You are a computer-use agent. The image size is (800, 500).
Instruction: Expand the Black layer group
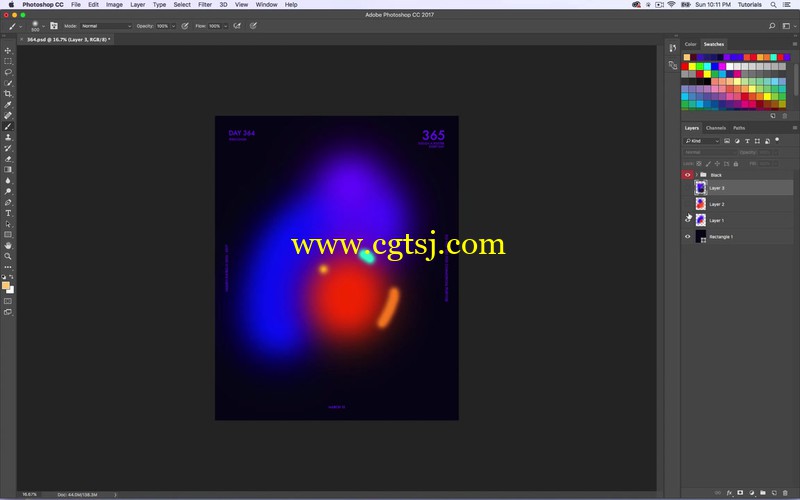click(x=696, y=175)
